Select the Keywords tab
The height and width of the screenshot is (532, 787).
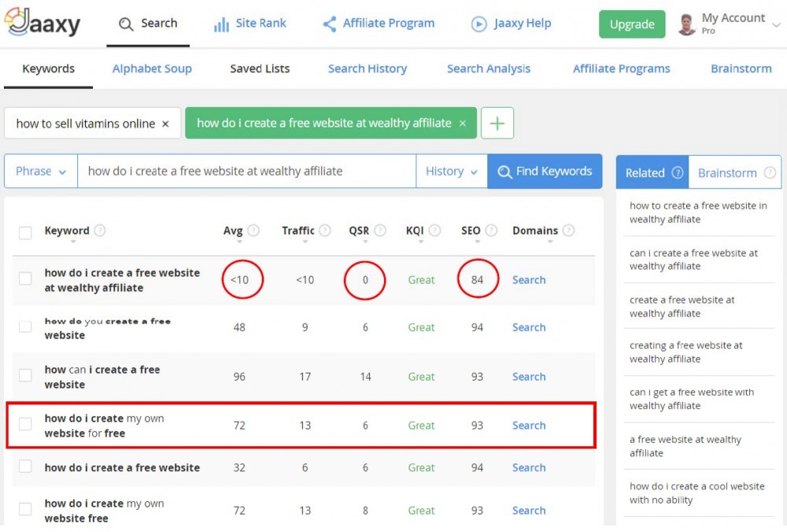[48, 68]
